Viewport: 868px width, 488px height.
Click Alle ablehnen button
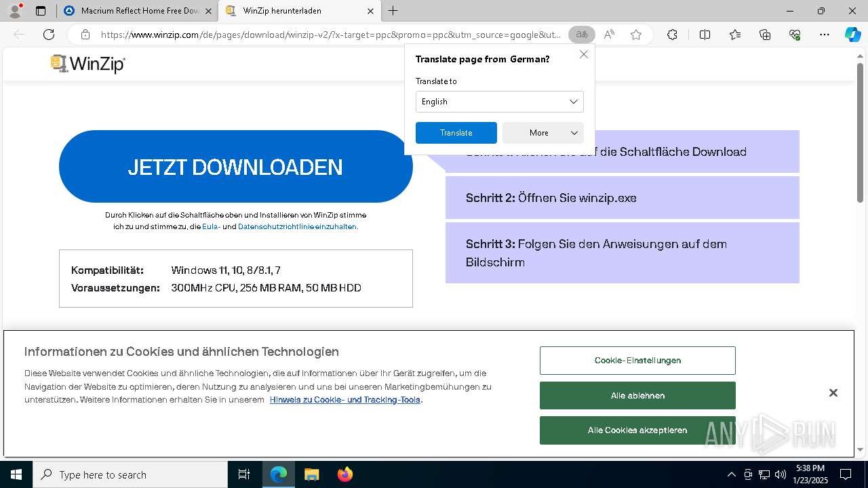637,396
